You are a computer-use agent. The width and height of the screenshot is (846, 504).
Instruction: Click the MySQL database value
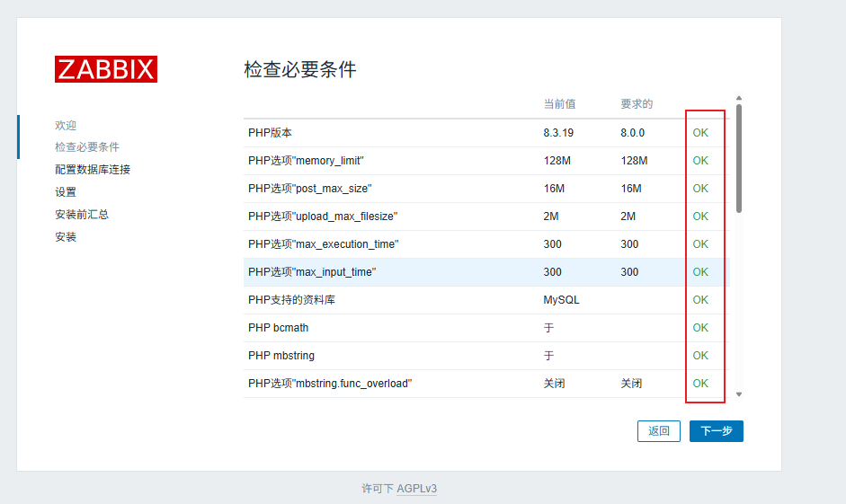(561, 300)
